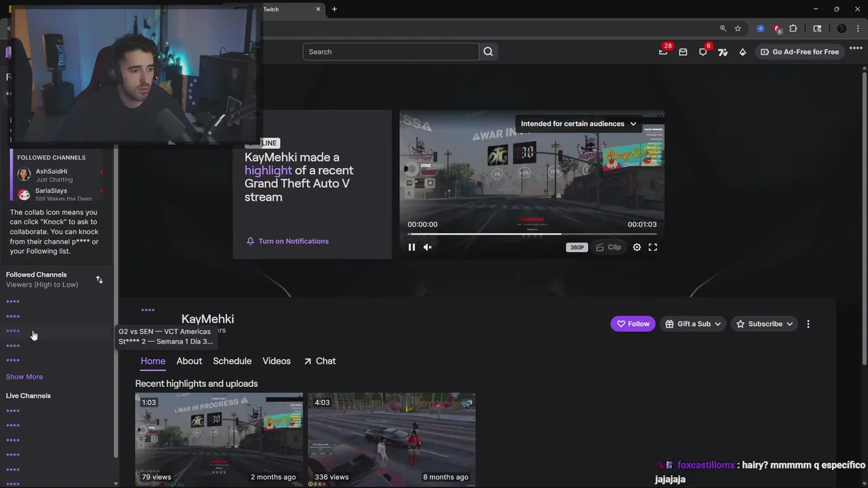Viewport: 868px width, 488px height.
Task: Click the Clip button in player
Action: tap(608, 247)
